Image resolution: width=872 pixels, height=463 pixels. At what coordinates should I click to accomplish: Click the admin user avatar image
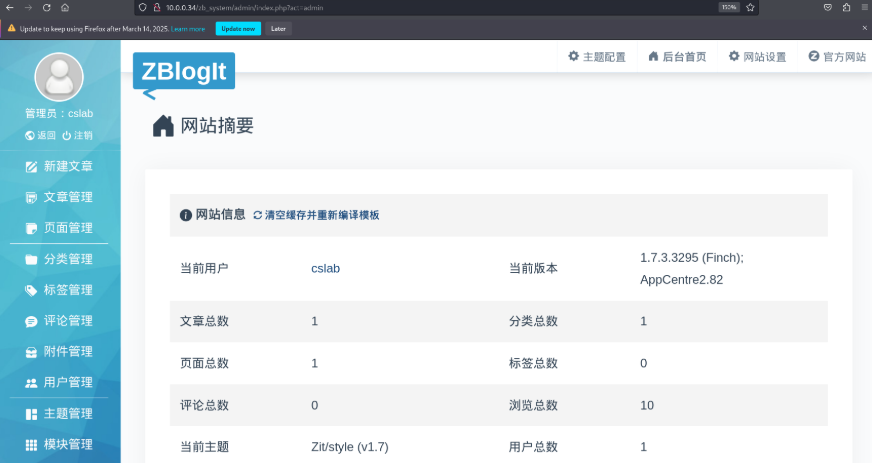pos(59,77)
